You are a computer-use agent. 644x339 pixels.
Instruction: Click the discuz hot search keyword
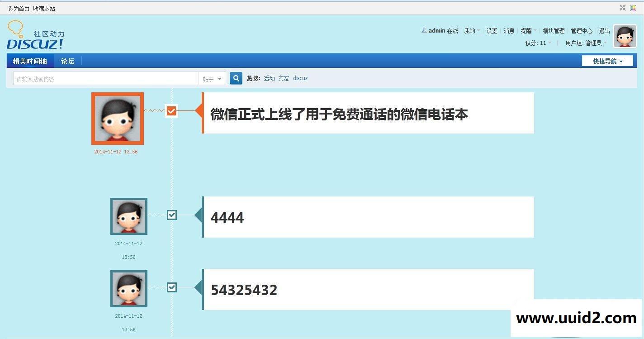click(x=300, y=78)
